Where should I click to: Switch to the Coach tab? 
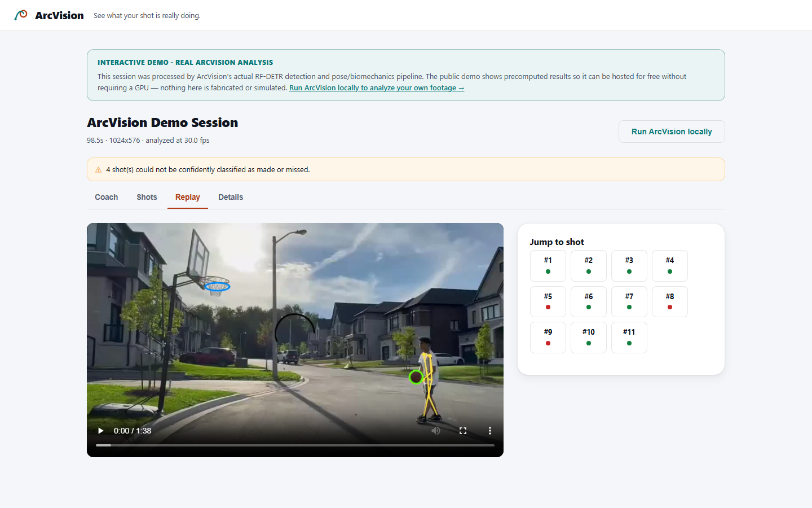pyautogui.click(x=107, y=197)
